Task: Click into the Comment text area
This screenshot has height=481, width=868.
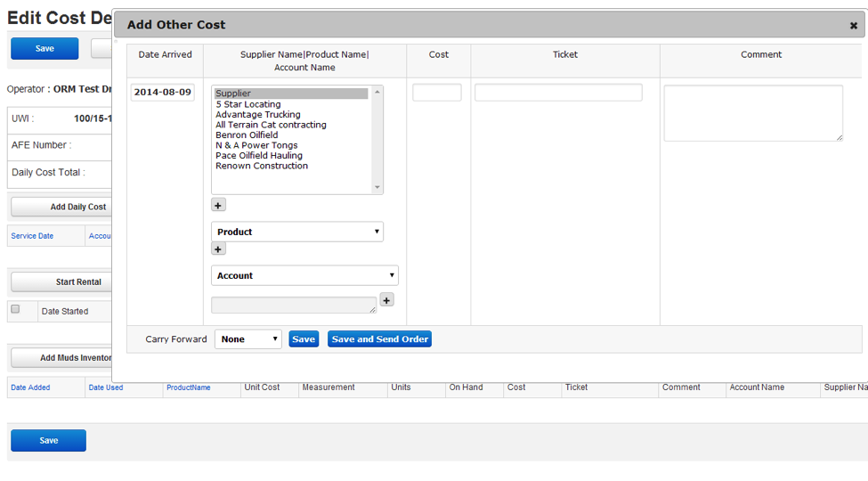Action: (x=752, y=113)
